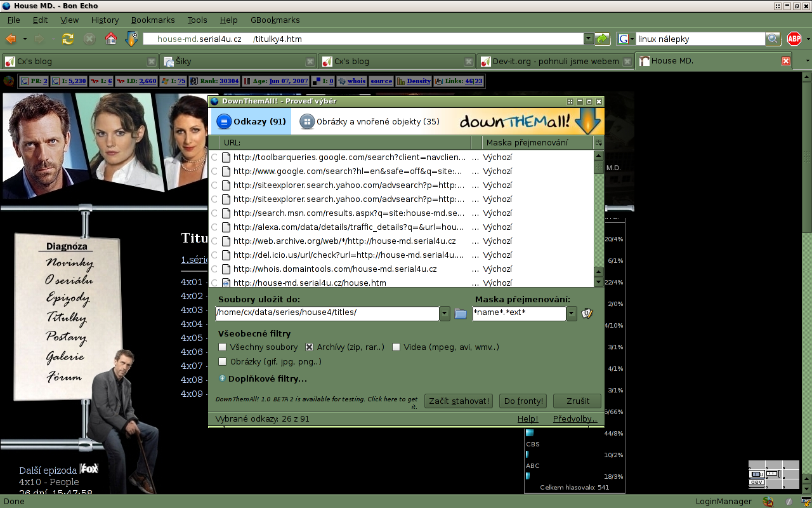Open Epizody in site menu
The width and height of the screenshot is (812, 508).
67,298
